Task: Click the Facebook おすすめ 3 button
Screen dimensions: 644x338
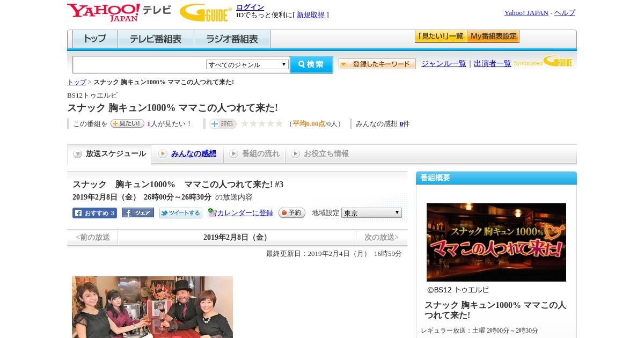Action: [94, 213]
